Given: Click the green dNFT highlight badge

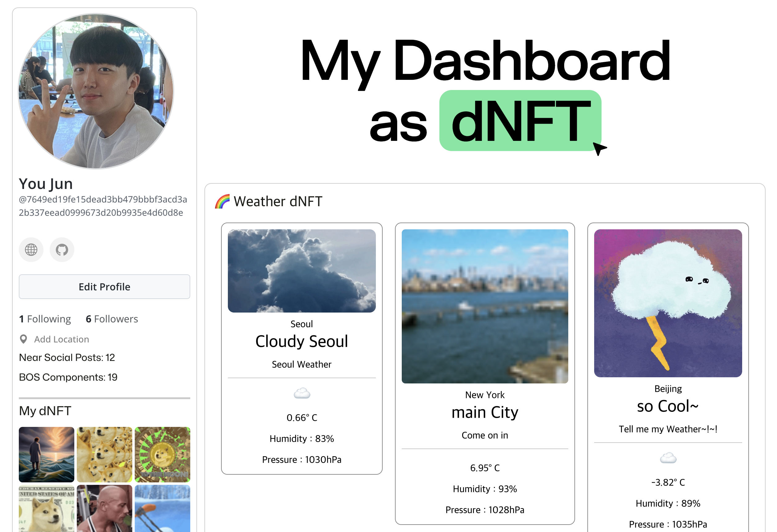Looking at the screenshot, I should 520,121.
